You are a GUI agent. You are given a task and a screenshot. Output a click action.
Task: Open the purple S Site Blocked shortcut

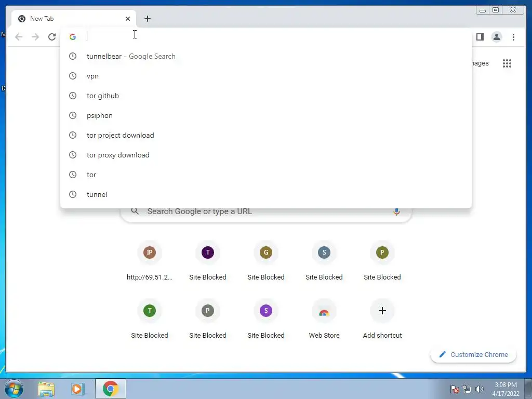tap(265, 320)
